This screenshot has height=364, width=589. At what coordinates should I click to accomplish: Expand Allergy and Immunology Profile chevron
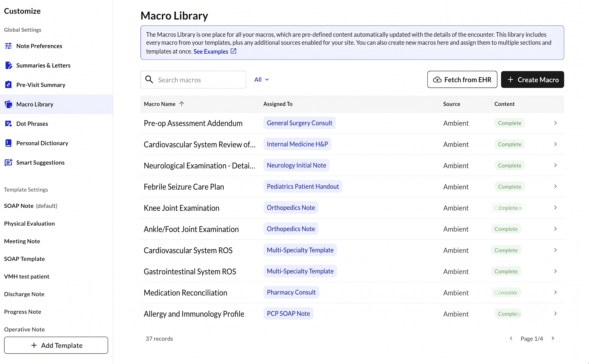pos(556,314)
